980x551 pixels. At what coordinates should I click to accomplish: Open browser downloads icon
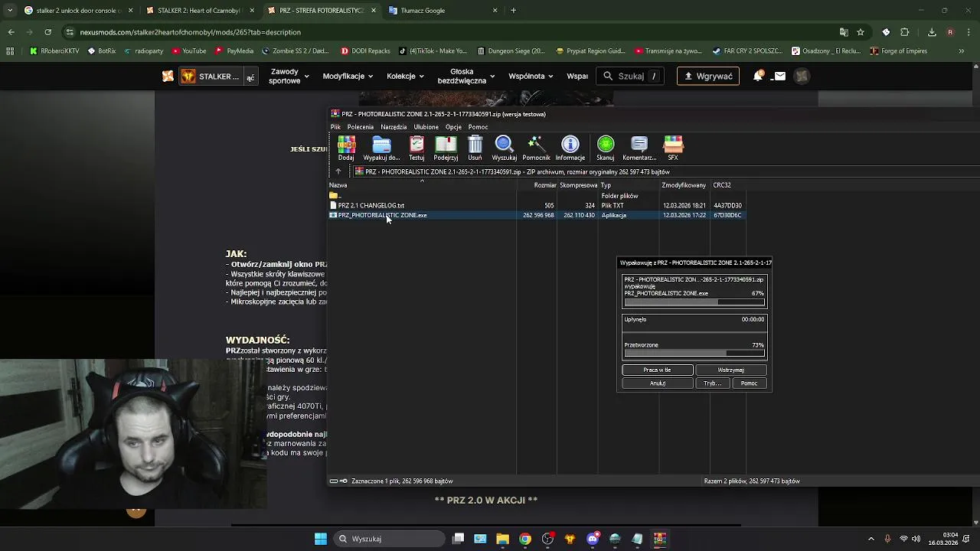click(x=932, y=32)
